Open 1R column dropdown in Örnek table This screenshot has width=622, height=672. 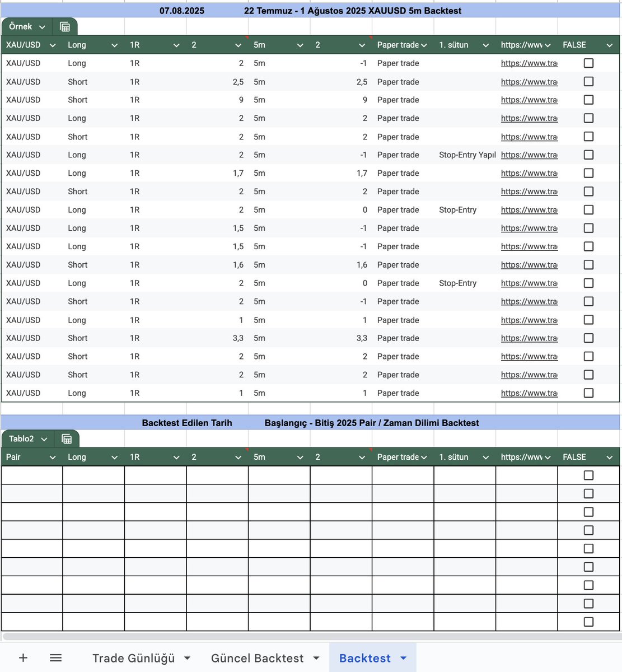coord(176,45)
